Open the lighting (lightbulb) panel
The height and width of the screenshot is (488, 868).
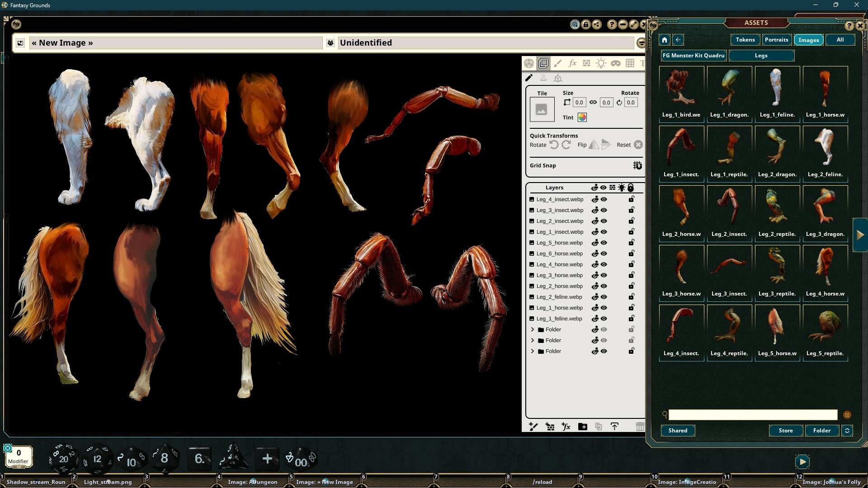pyautogui.click(x=601, y=63)
